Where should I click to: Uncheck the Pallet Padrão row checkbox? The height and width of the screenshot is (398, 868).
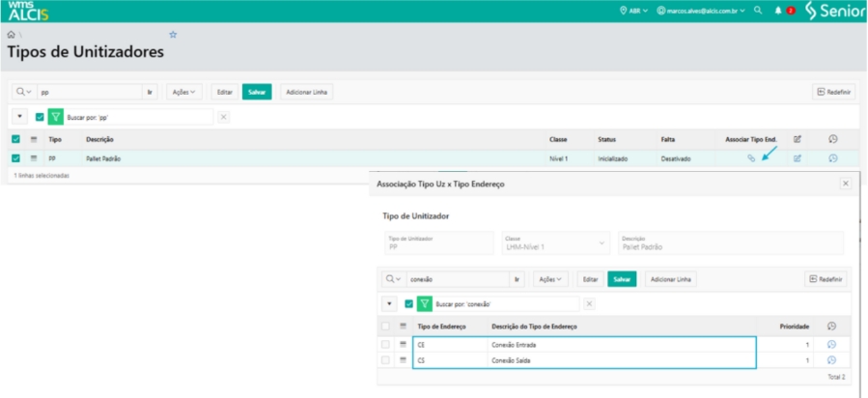pos(16,158)
